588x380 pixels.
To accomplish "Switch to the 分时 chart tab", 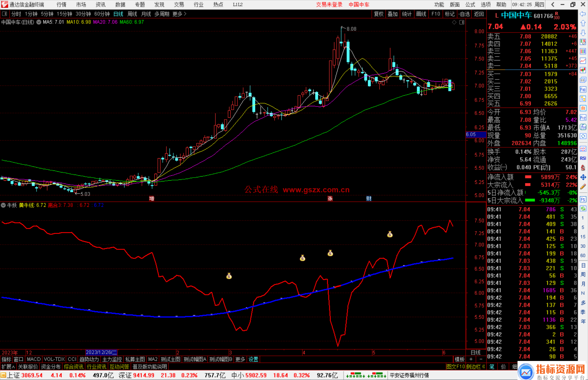I will click(x=16, y=14).
